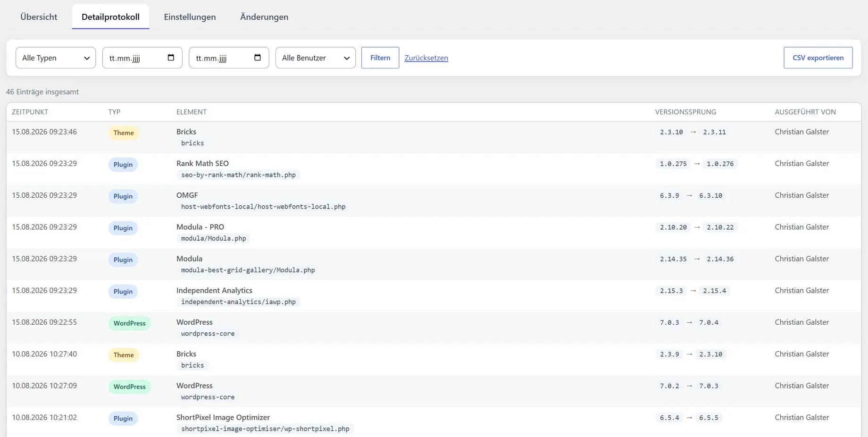The image size is (868, 437).
Task: Click CSV exportieren button
Action: [x=818, y=58]
